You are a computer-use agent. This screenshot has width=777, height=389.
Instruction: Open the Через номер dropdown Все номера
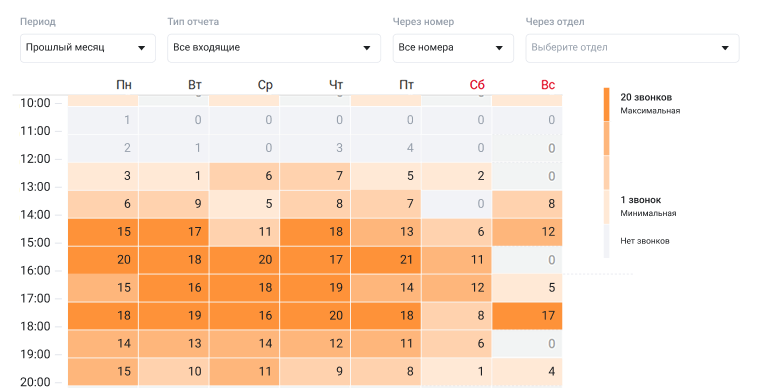coord(453,48)
